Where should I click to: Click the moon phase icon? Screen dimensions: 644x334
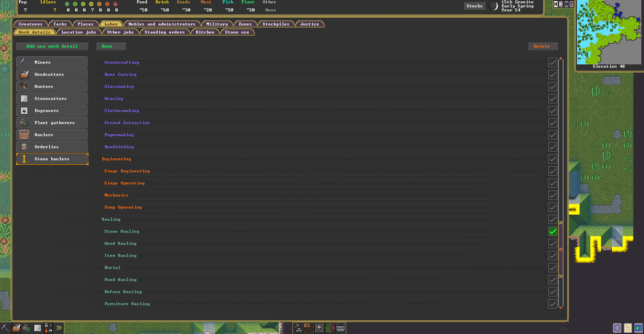[493, 6]
